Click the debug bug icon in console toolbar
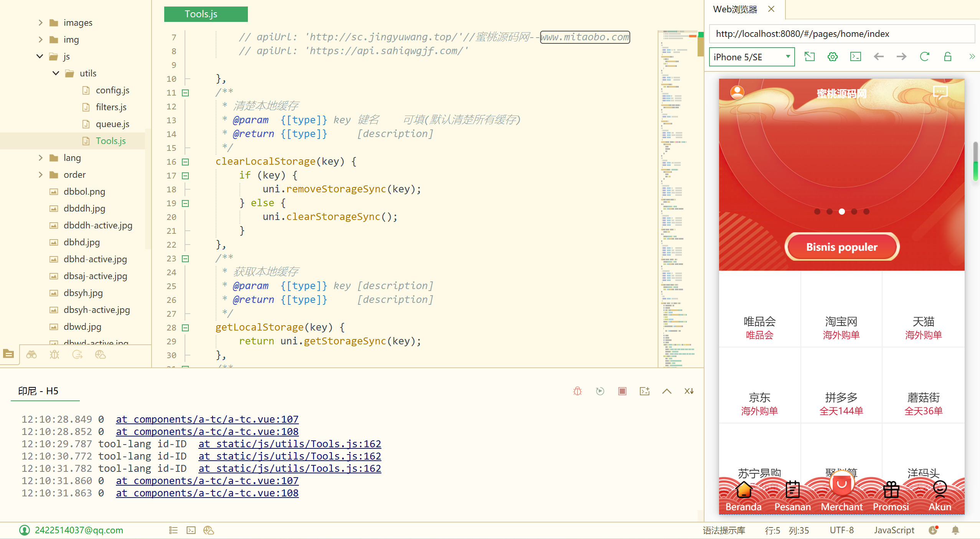 pyautogui.click(x=577, y=391)
